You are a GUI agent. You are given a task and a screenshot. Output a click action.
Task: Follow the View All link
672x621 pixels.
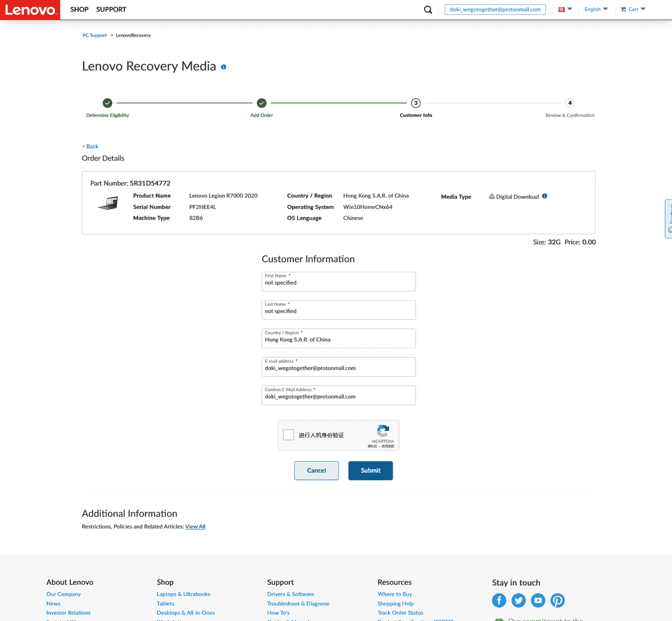tap(195, 526)
